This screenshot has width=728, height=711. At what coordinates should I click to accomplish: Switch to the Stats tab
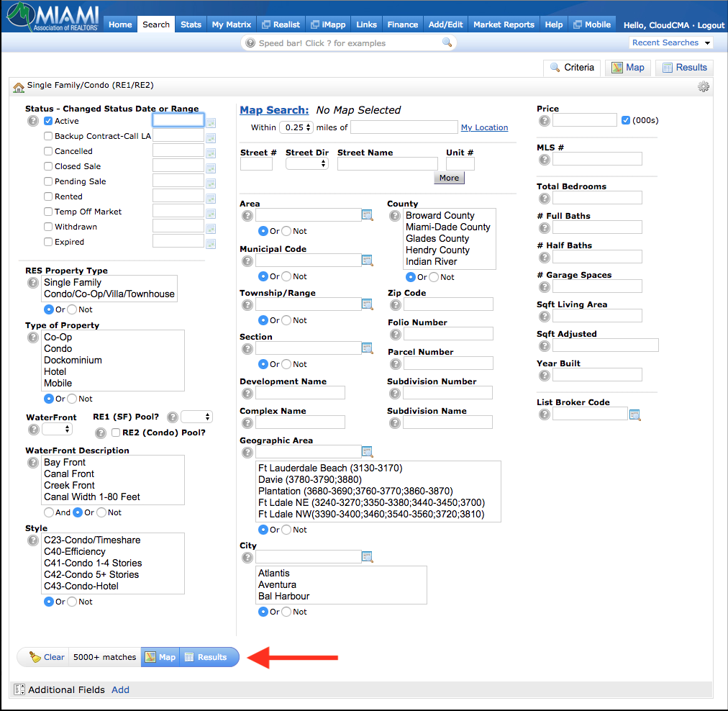[191, 24]
